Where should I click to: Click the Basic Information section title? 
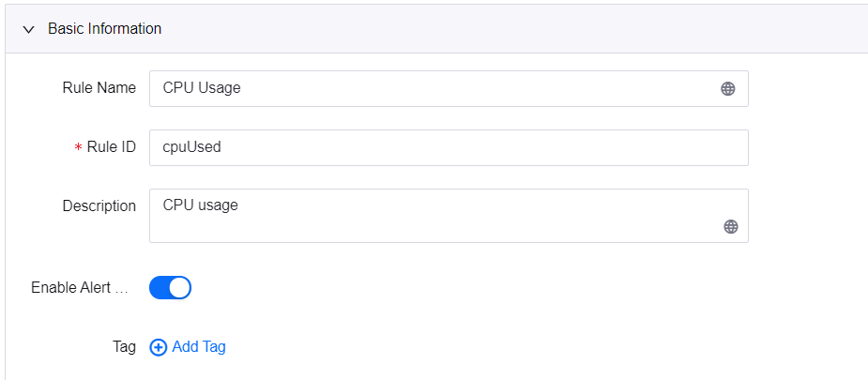pos(104,29)
